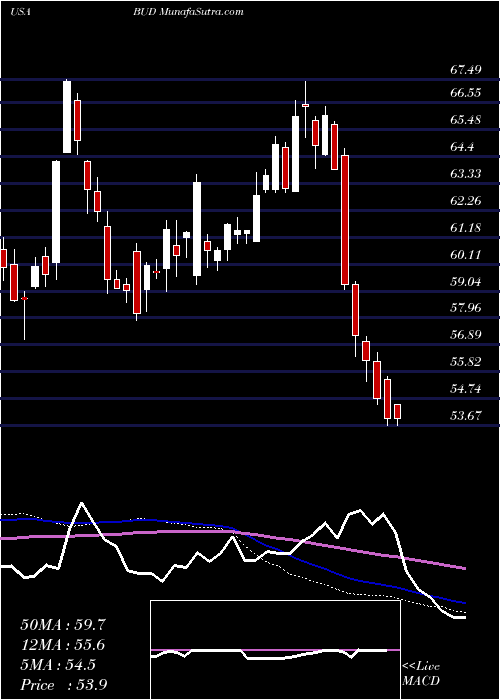Click the 59.04 price axis label
This screenshot has width=500, height=700.
[465, 281]
